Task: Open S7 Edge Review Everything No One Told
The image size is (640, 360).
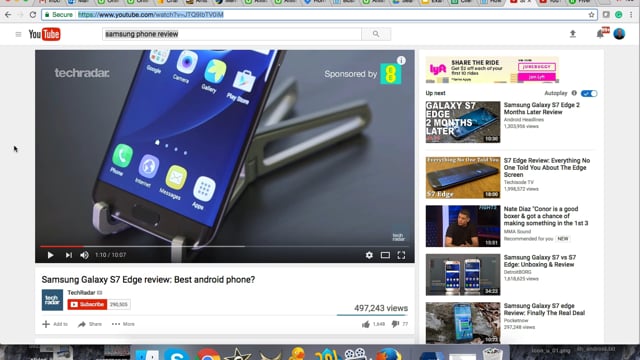Action: tap(547, 167)
